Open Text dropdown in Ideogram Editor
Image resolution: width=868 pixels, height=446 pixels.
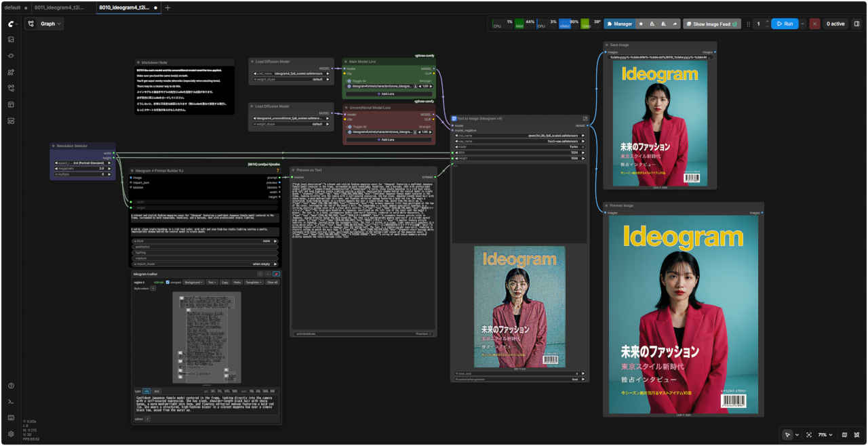212,282
